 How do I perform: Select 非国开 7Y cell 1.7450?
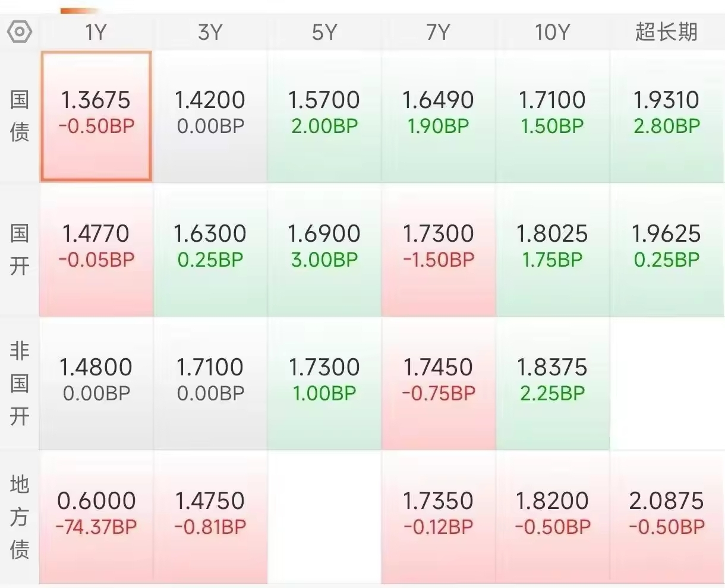coord(439,384)
